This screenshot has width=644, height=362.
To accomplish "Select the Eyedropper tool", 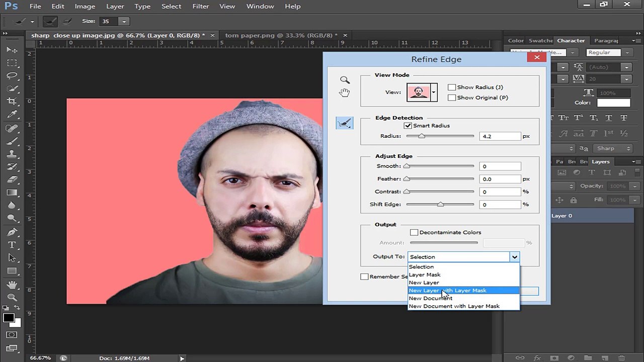I will click(x=12, y=115).
